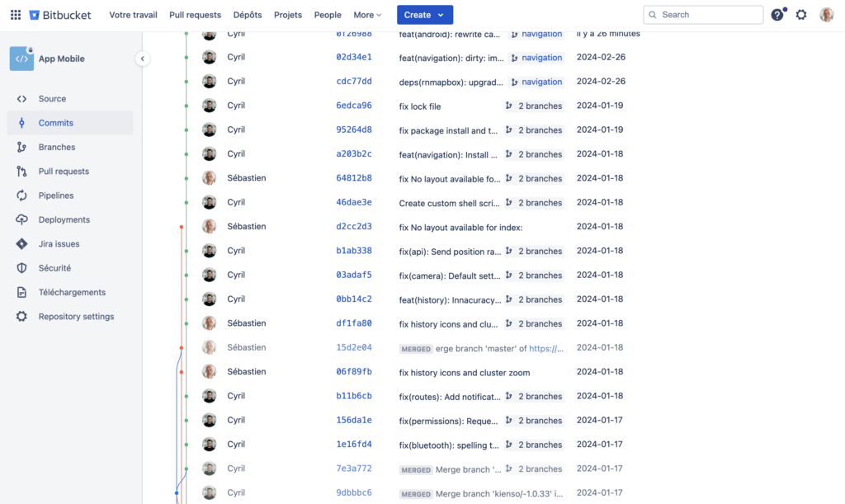Open Repository settings in sidebar
The image size is (845, 504).
[70, 317]
